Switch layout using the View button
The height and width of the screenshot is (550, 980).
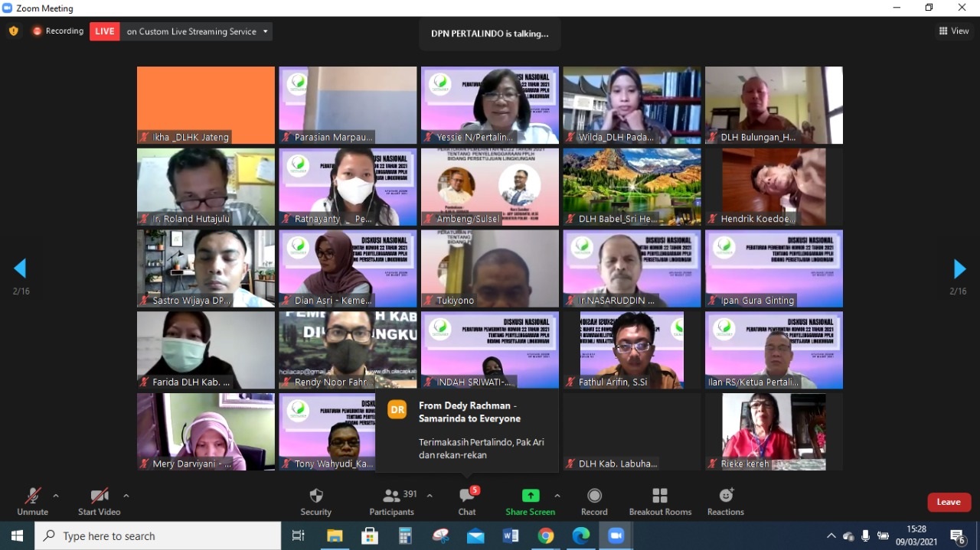(954, 31)
